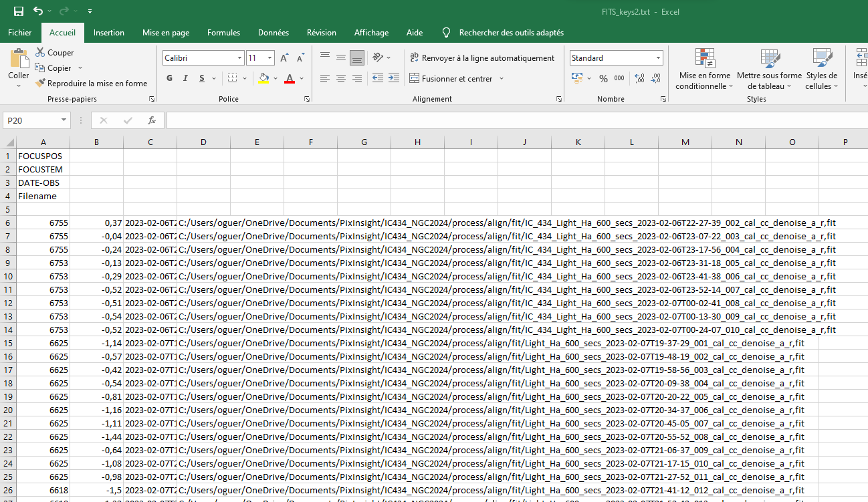
Task: Open Styles de cellules gallery
Action: point(821,69)
